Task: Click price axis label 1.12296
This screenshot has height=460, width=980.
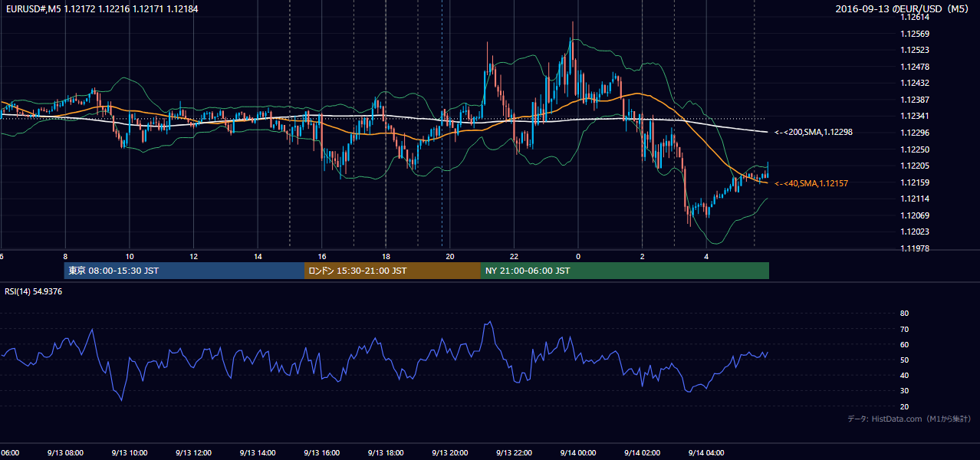Action: pos(916,133)
